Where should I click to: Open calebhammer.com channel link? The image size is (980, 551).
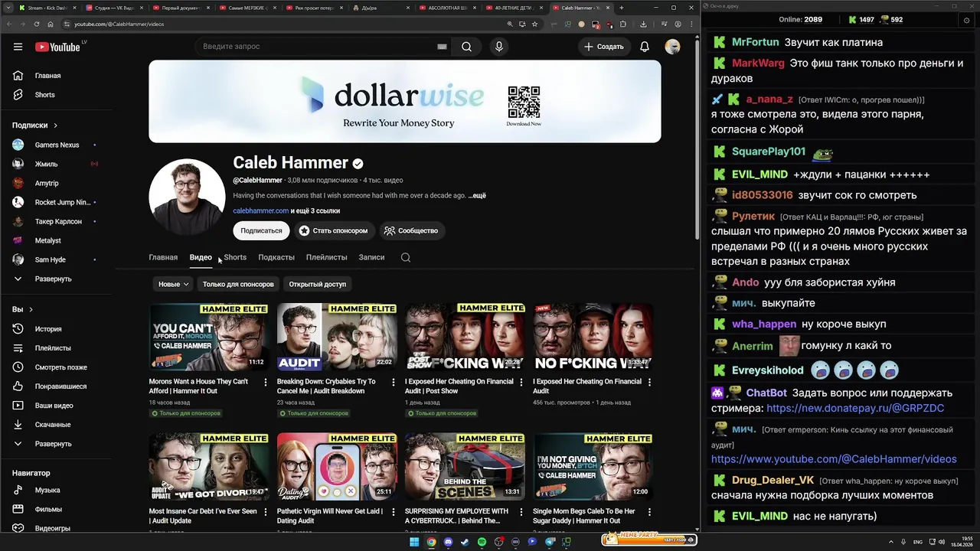[260, 210]
